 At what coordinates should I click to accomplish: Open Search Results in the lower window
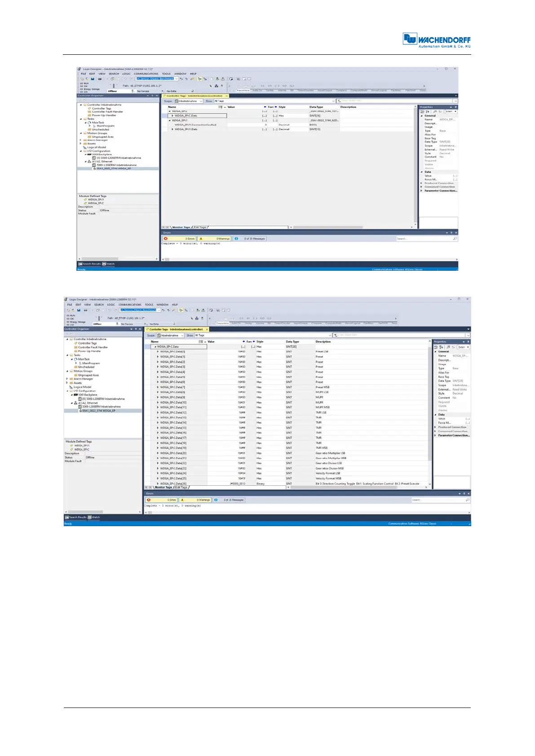75,517
